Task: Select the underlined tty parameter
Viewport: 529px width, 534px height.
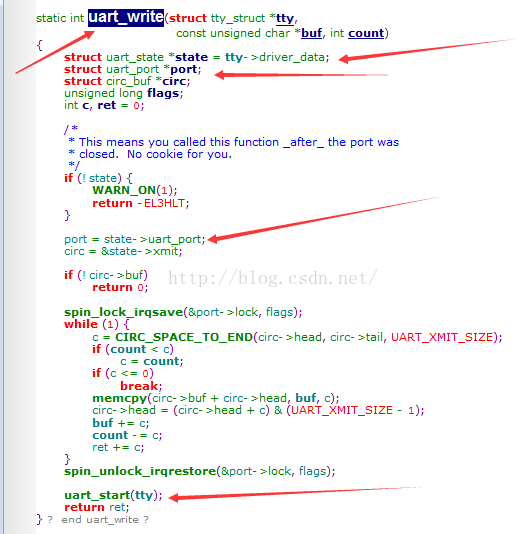Action: 285,18
